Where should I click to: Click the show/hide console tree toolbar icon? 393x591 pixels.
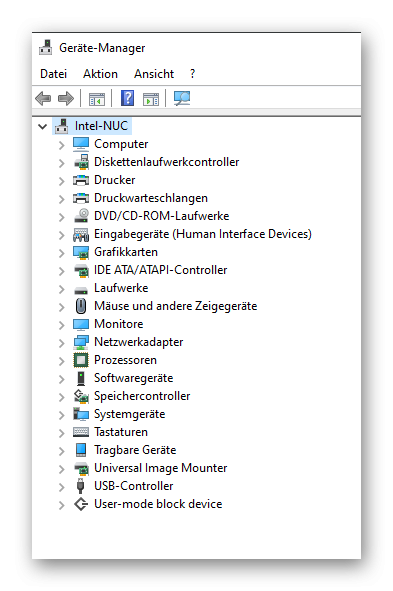click(x=97, y=99)
